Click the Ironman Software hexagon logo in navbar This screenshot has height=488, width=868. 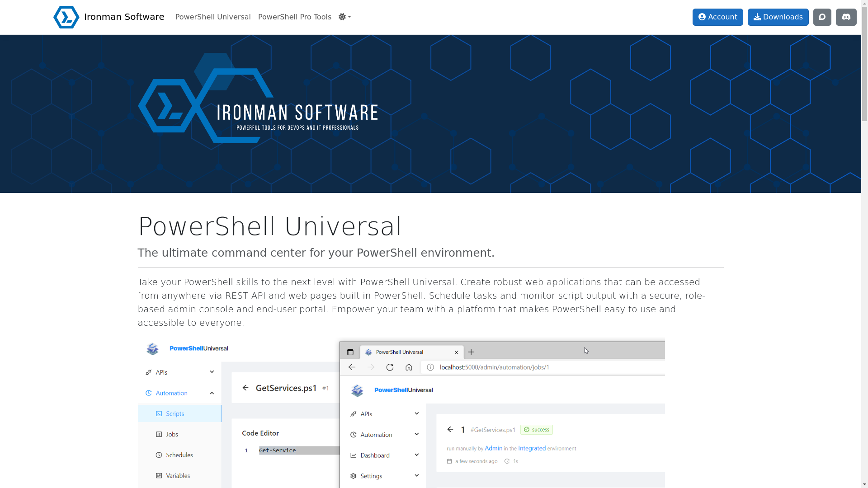[x=66, y=17]
